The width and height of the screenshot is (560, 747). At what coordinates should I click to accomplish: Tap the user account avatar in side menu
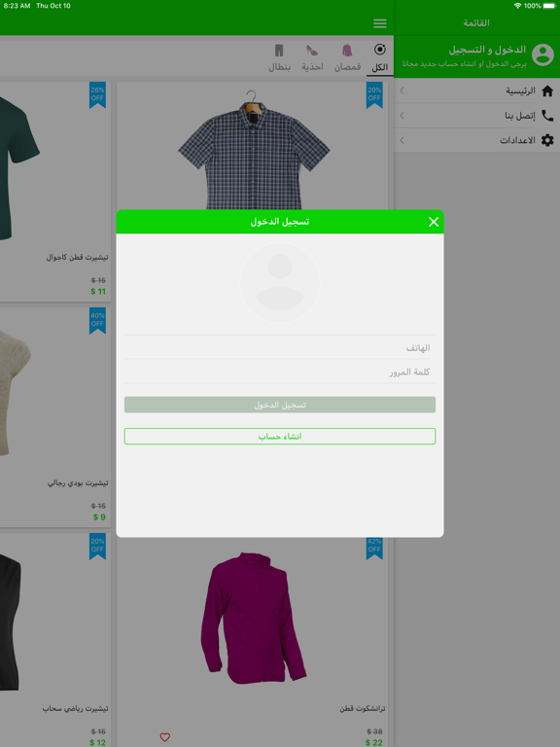tap(542, 54)
